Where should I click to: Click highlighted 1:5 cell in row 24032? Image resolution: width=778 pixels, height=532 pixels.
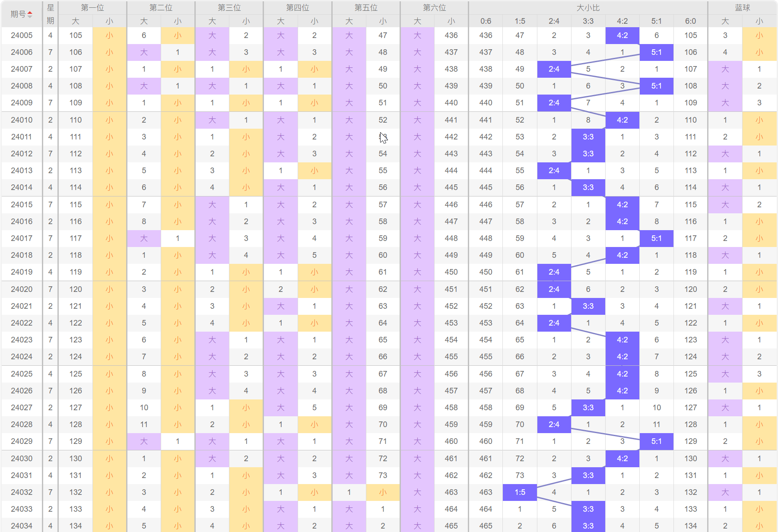point(520,492)
